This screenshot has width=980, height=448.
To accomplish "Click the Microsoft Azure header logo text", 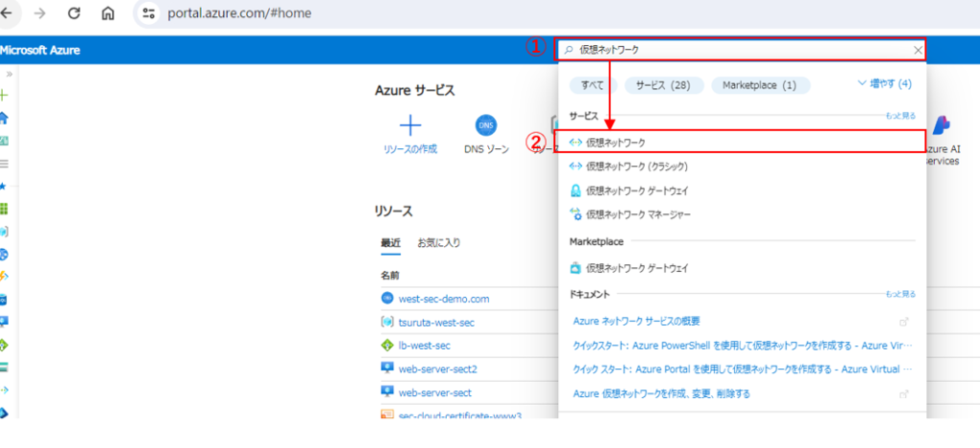I will [40, 50].
